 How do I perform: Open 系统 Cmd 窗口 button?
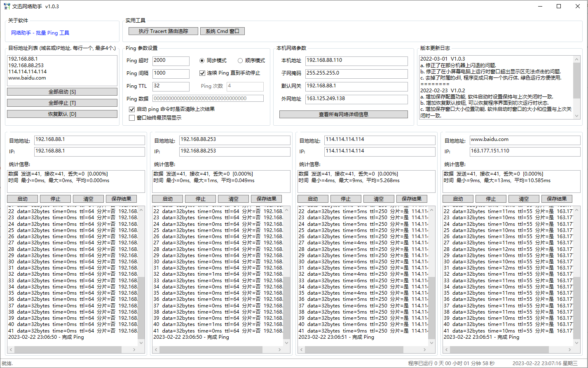coord(222,31)
